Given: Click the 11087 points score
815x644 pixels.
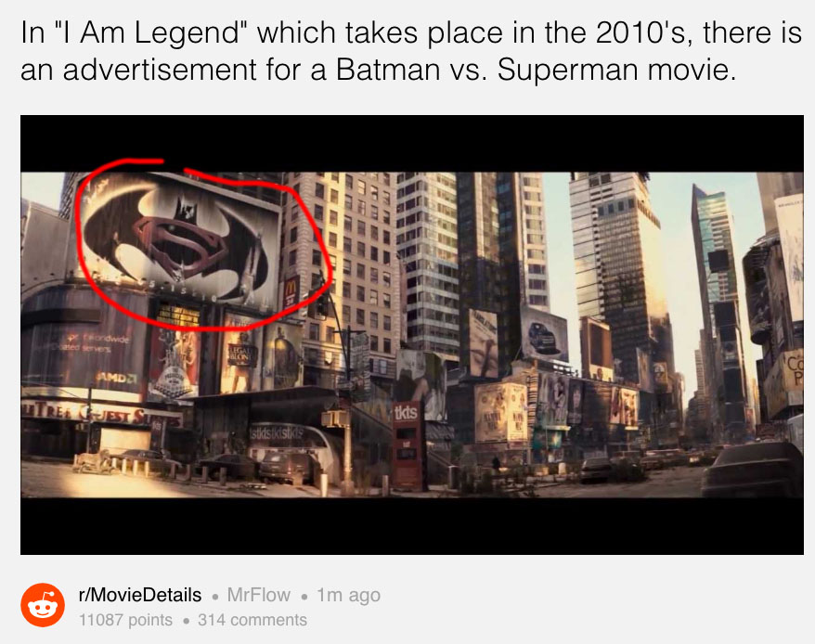Looking at the screenshot, I should pyautogui.click(x=125, y=620).
